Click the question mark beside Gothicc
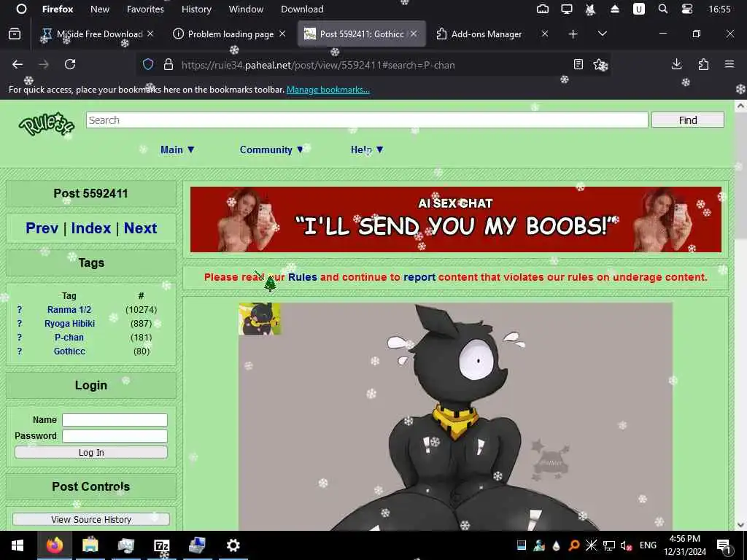 tap(20, 351)
